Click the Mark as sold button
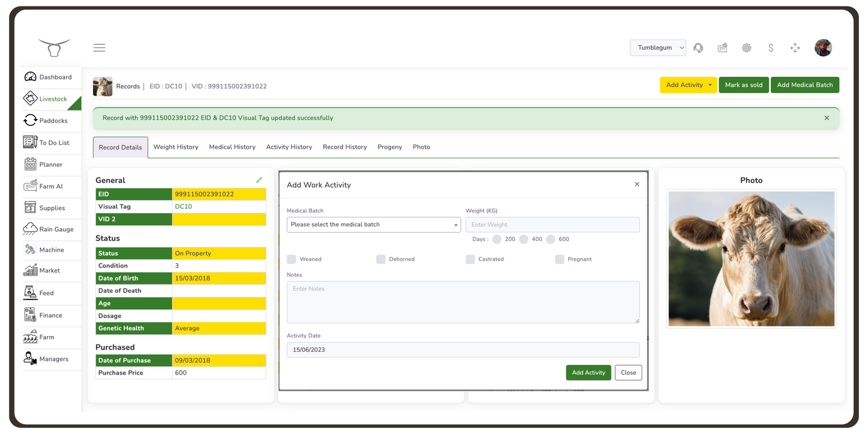 tap(744, 85)
